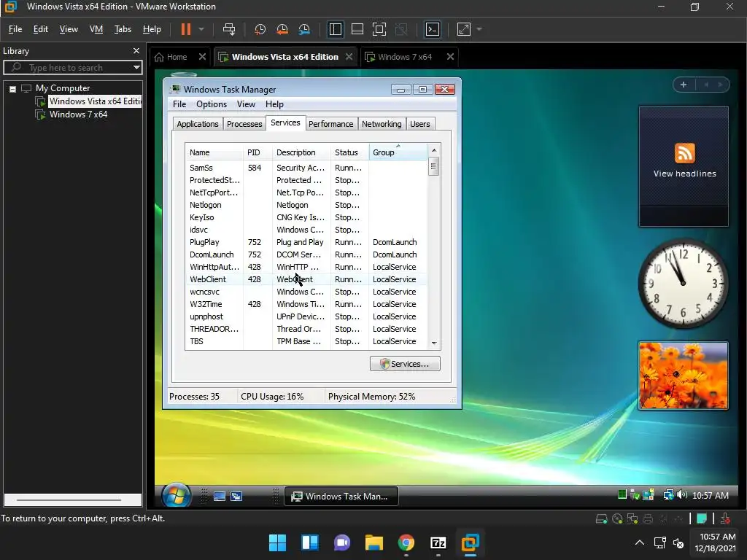Click VMware CD/DVD device status icon
The image size is (747, 560).
(x=617, y=519)
